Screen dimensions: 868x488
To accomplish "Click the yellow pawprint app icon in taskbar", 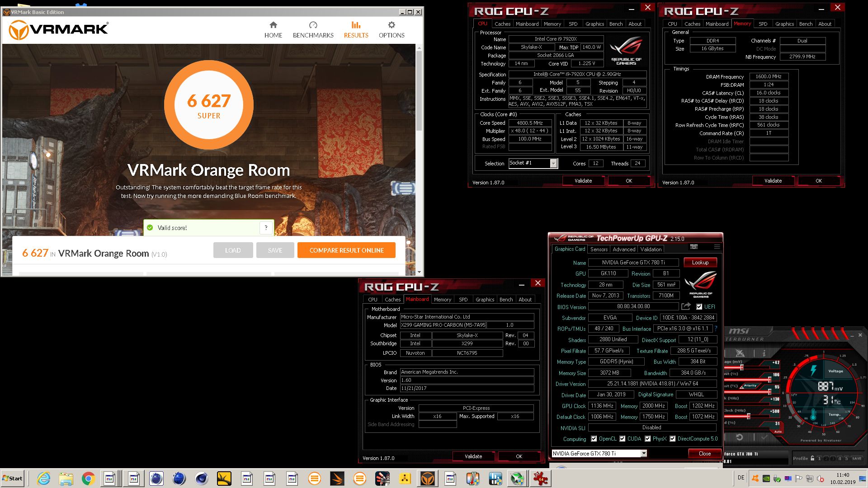I will tap(405, 478).
